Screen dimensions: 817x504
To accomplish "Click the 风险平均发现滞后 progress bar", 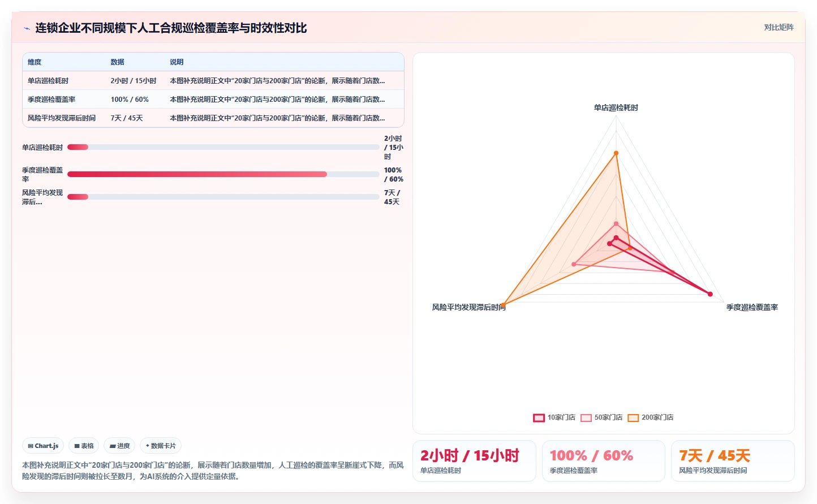I will click(x=223, y=197).
